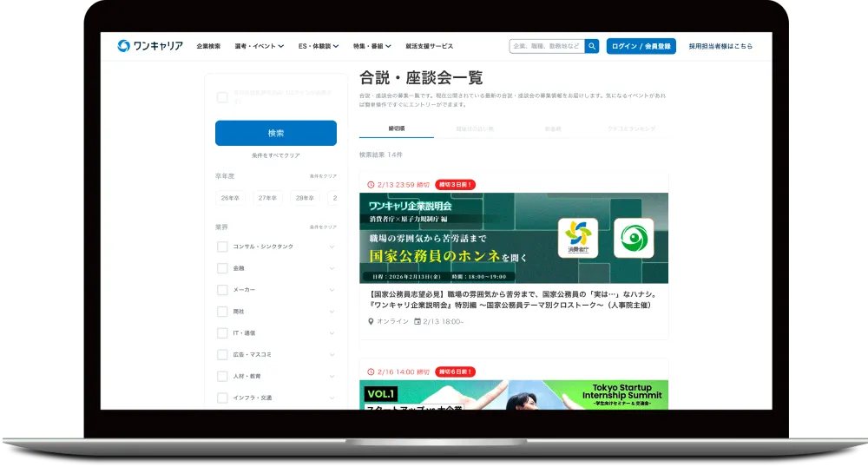This screenshot has width=868, height=467.
Task: Click the location pin icon next to オンライン
Action: click(x=371, y=321)
